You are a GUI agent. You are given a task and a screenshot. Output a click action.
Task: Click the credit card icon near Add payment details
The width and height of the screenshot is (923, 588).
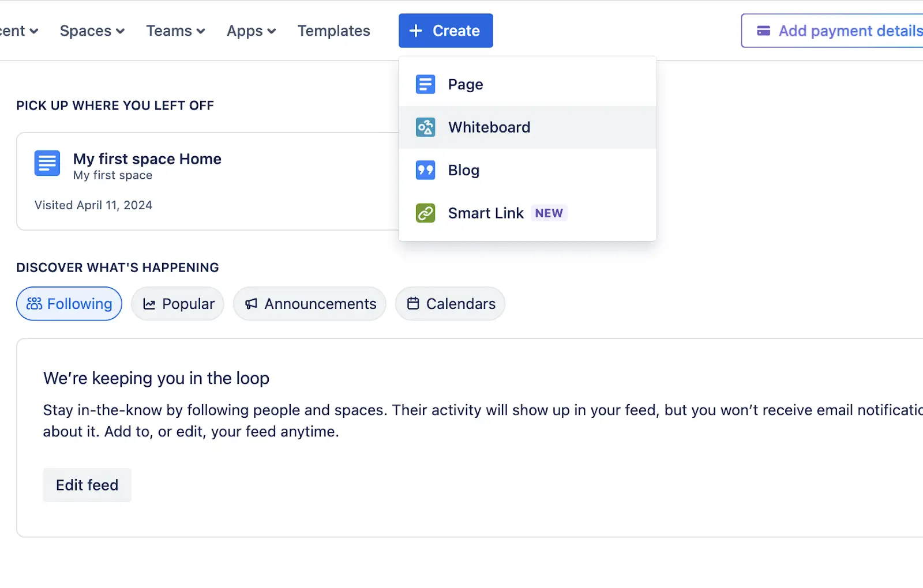(763, 31)
